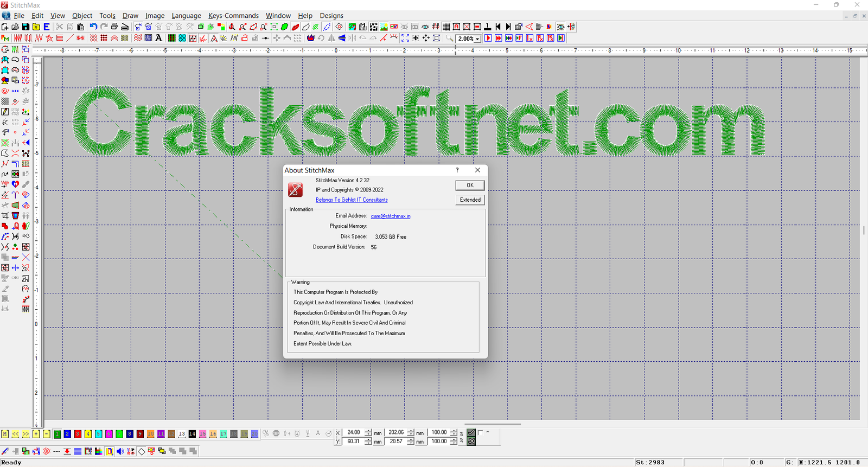Open the Language menu
The image size is (868, 467).
186,16
